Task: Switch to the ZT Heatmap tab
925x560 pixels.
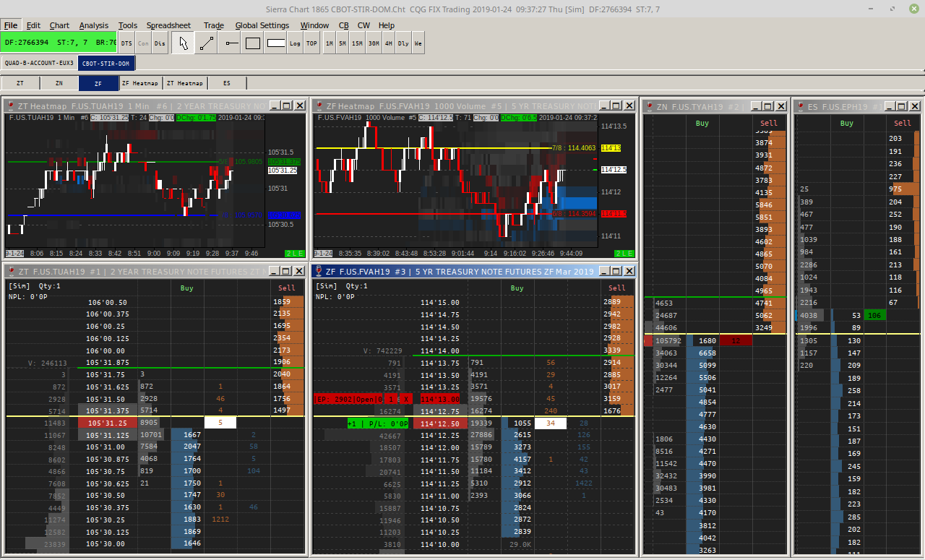Action: tap(185, 83)
